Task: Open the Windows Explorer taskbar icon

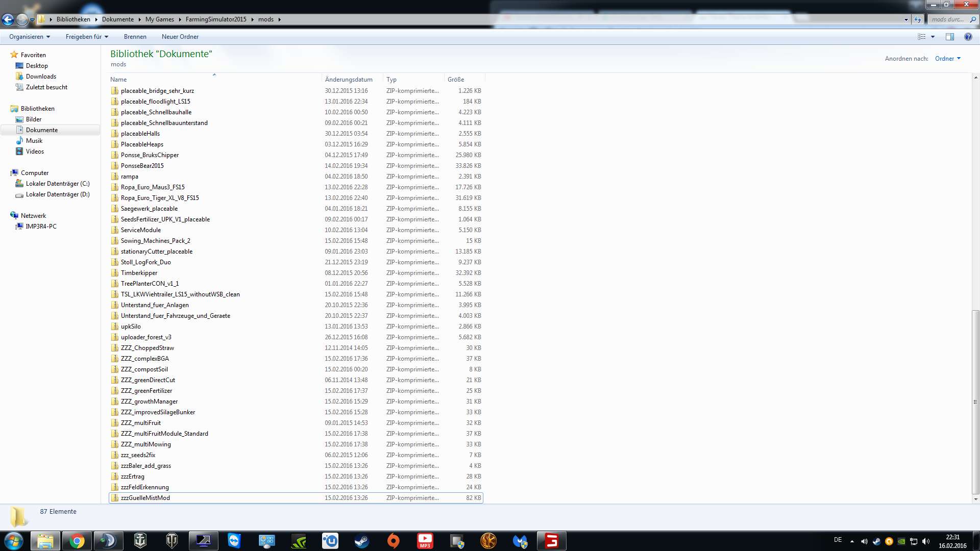Action: 45,541
